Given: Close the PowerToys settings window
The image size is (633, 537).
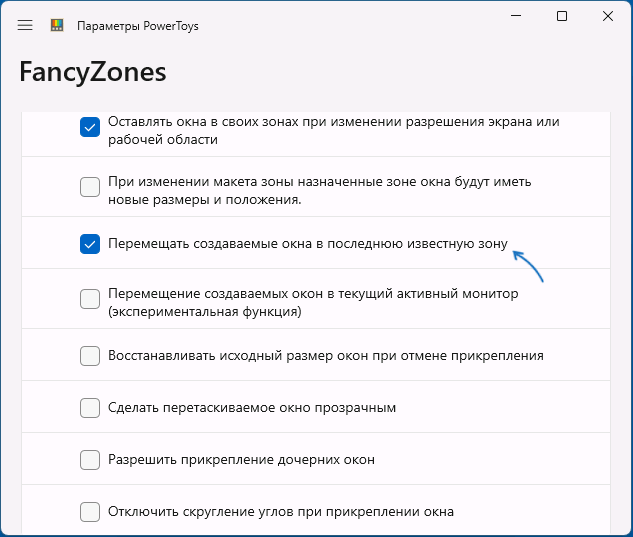Looking at the screenshot, I should coord(608,16).
